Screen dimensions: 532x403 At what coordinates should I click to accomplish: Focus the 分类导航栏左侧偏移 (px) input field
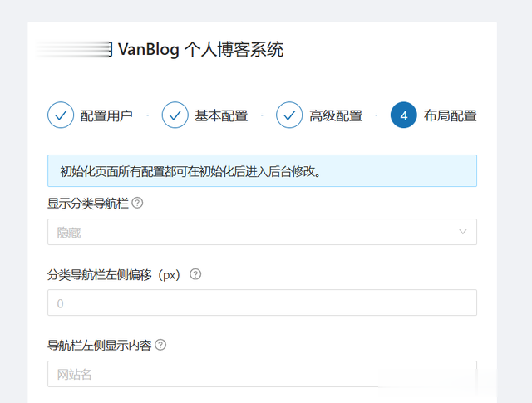pos(263,302)
